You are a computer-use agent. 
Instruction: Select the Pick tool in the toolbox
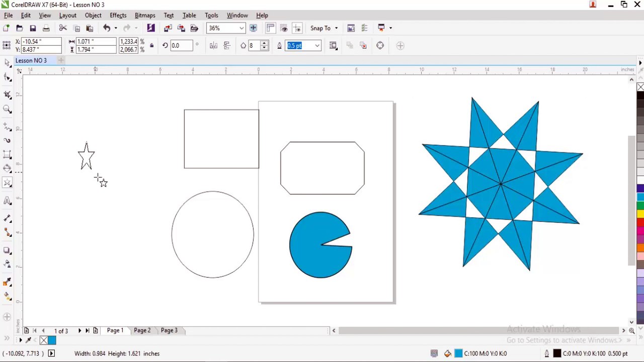click(7, 62)
